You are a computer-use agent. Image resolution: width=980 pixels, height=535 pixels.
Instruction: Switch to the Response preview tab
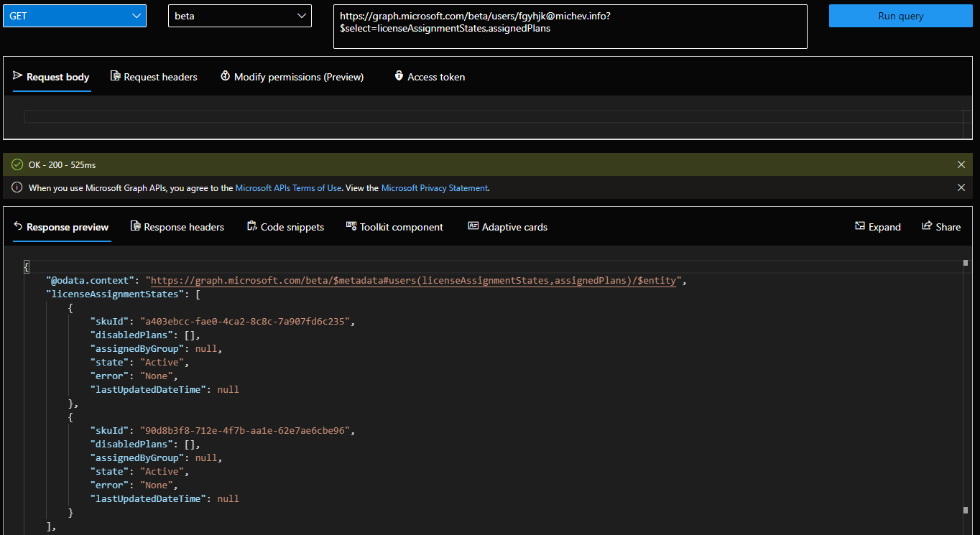(61, 227)
